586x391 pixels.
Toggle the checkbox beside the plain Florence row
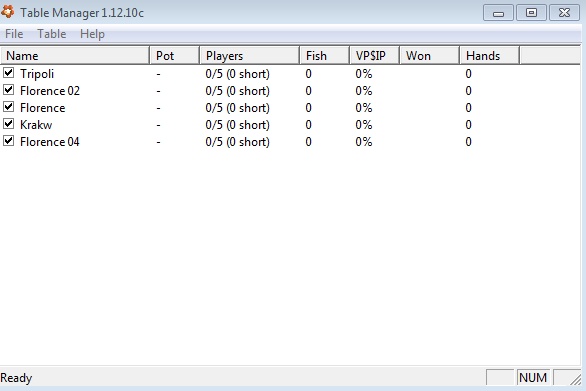tap(9, 107)
